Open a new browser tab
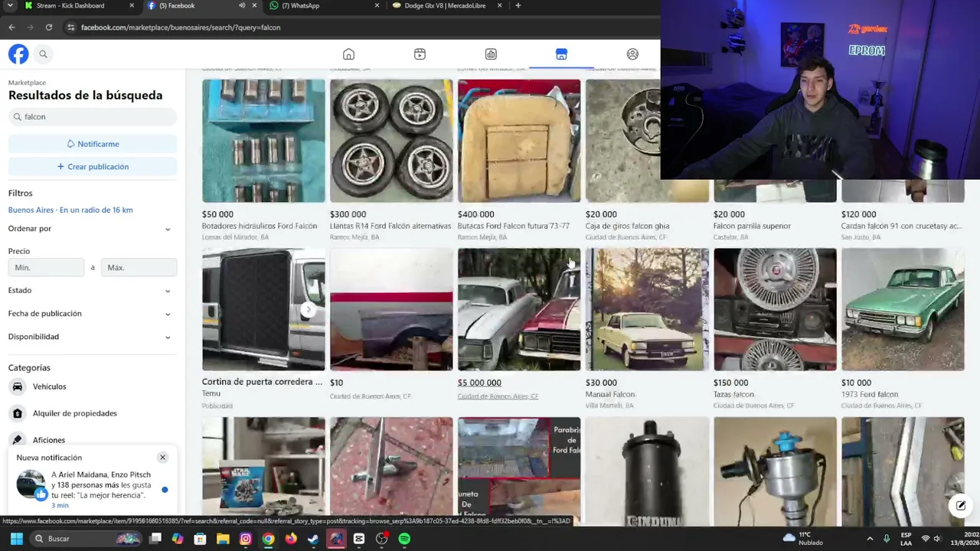Screen dimensions: 980x551 tap(518, 5)
